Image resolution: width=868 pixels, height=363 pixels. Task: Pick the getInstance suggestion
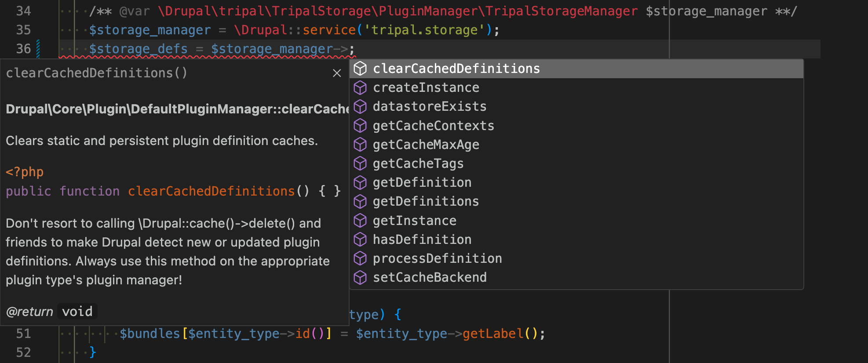(576, 221)
